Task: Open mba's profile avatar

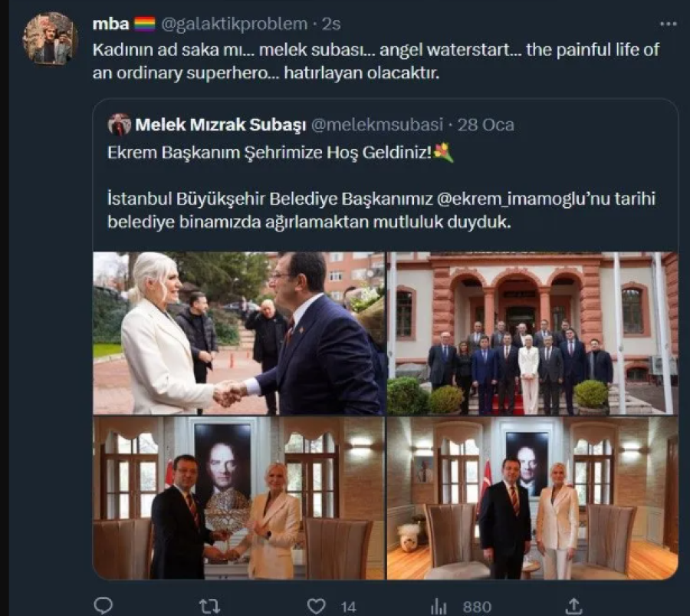Action: click(50, 38)
